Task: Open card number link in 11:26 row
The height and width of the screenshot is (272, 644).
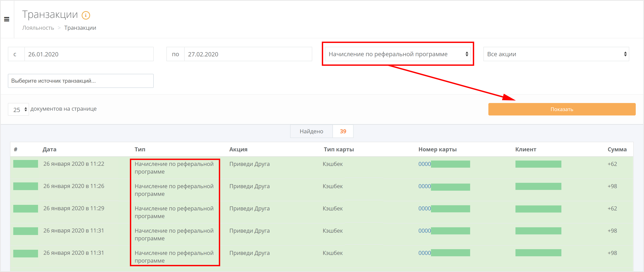Action: coord(425,186)
